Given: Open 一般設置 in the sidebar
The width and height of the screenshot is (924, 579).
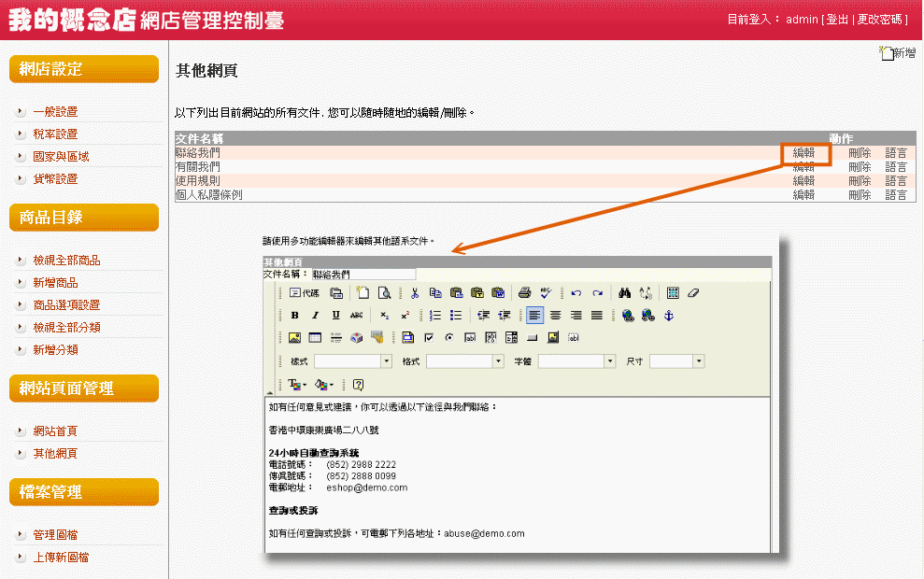Looking at the screenshot, I should (x=55, y=111).
